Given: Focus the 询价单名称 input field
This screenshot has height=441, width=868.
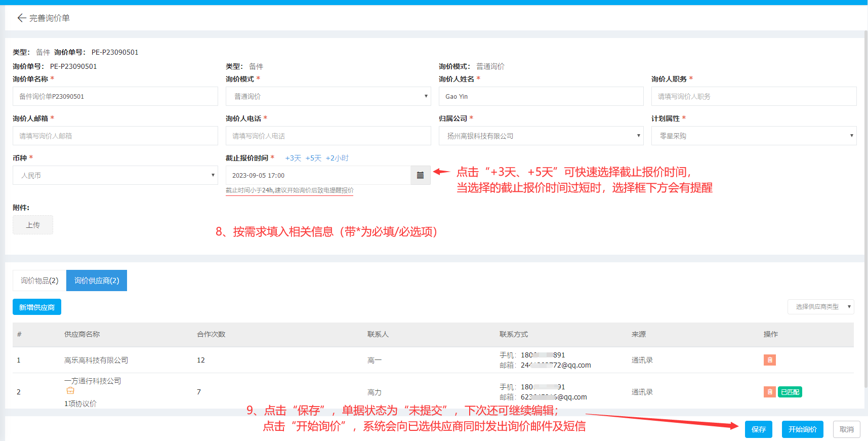Looking at the screenshot, I should [115, 96].
